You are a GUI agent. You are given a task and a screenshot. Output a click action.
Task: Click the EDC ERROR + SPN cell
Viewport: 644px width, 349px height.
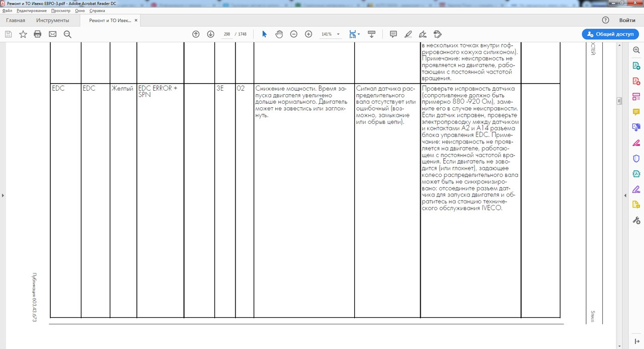(x=158, y=91)
